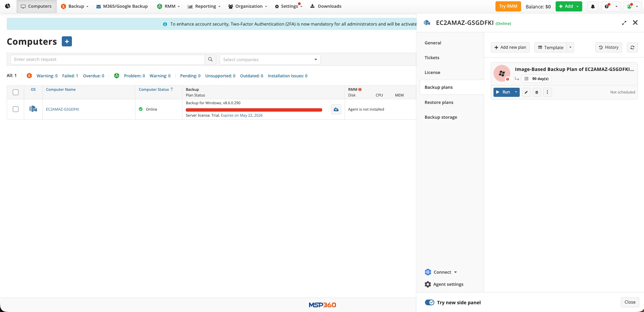The width and height of the screenshot is (644, 312).
Task: Open the help question-mark menu
Action: pyautogui.click(x=611, y=6)
